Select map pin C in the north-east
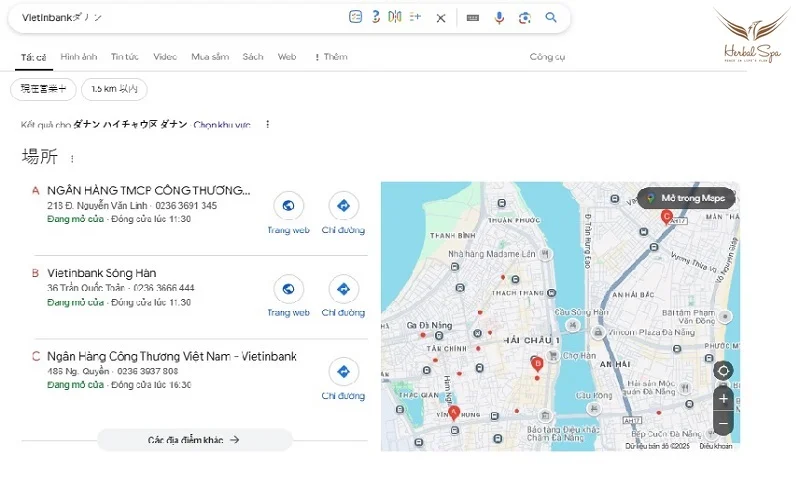The height and width of the screenshot is (500, 800). point(666,217)
